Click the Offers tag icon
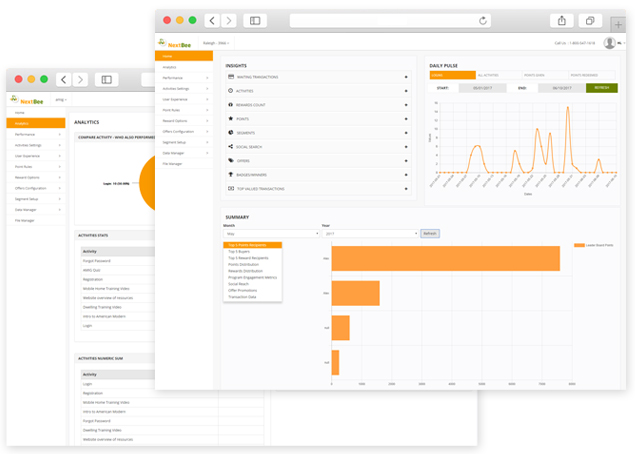 tap(231, 160)
